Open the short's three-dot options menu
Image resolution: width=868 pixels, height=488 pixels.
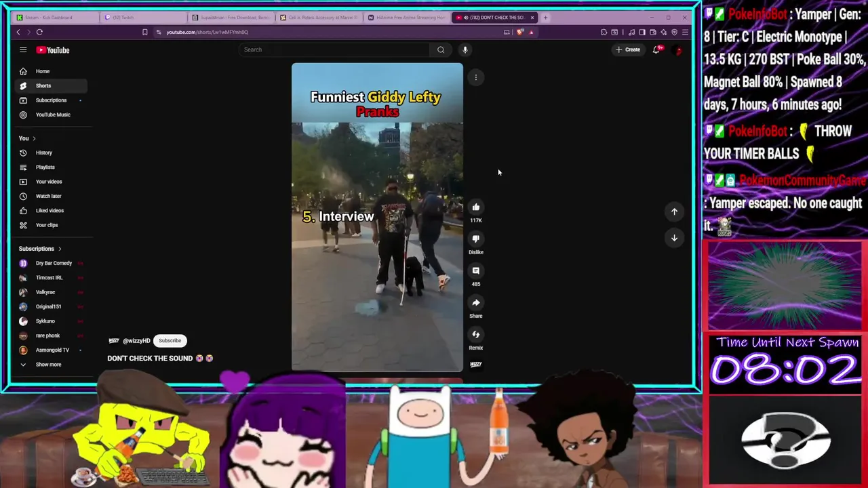pyautogui.click(x=476, y=77)
